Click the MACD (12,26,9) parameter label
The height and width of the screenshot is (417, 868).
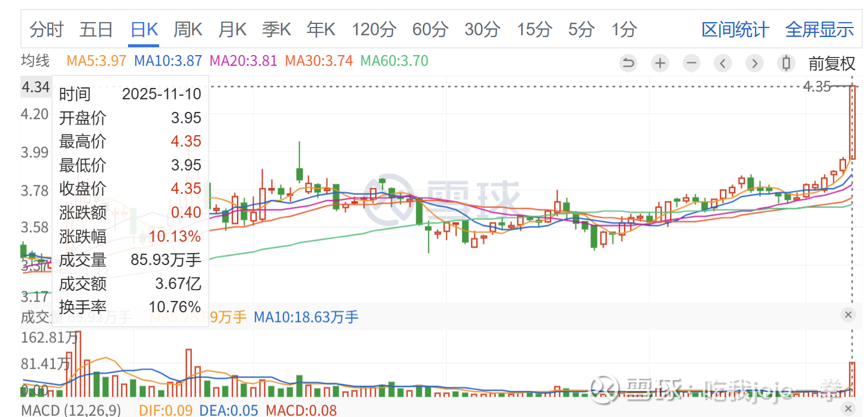(71, 410)
